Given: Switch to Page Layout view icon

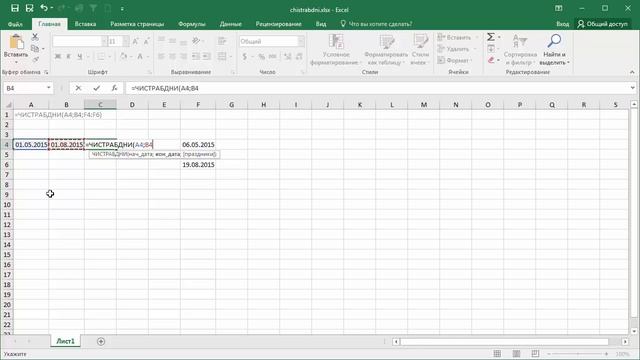Looking at the screenshot, I should [x=516, y=354].
